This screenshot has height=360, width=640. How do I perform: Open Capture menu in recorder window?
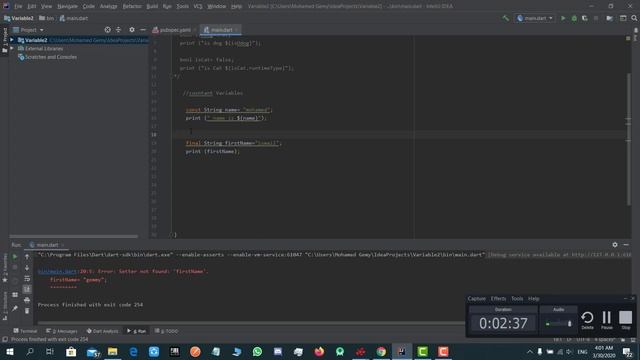[476, 299]
